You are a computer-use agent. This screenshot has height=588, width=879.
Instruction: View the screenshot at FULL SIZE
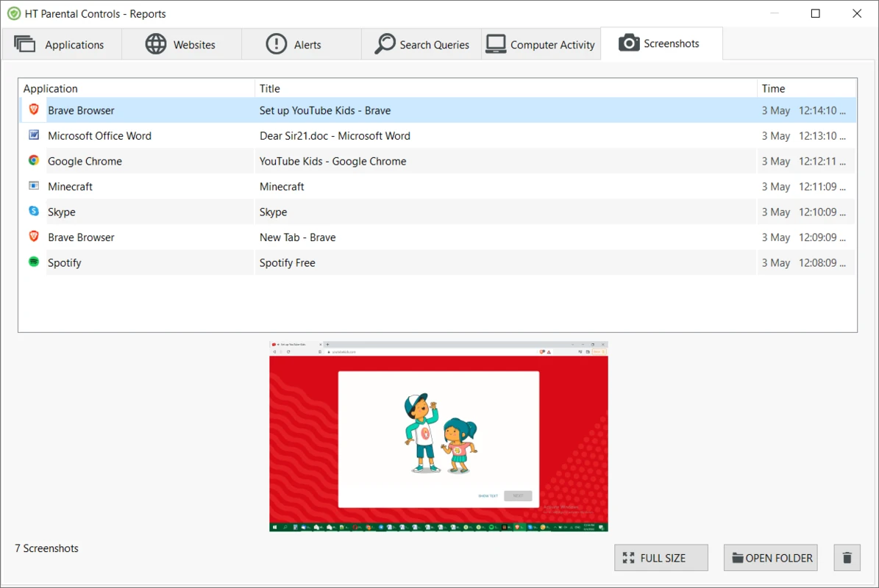click(661, 558)
